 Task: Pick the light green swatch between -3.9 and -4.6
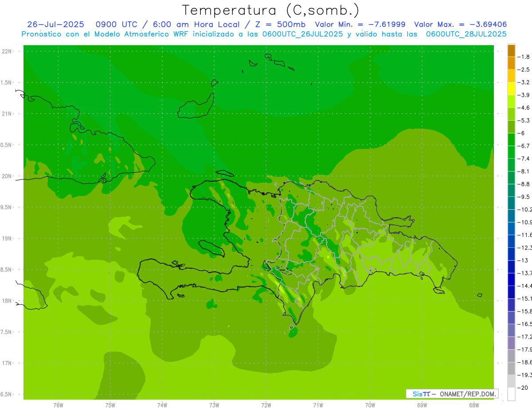[511, 101]
